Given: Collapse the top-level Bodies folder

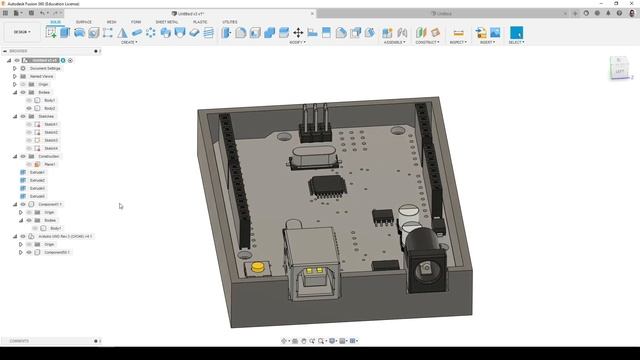Looking at the screenshot, I should pos(15,92).
